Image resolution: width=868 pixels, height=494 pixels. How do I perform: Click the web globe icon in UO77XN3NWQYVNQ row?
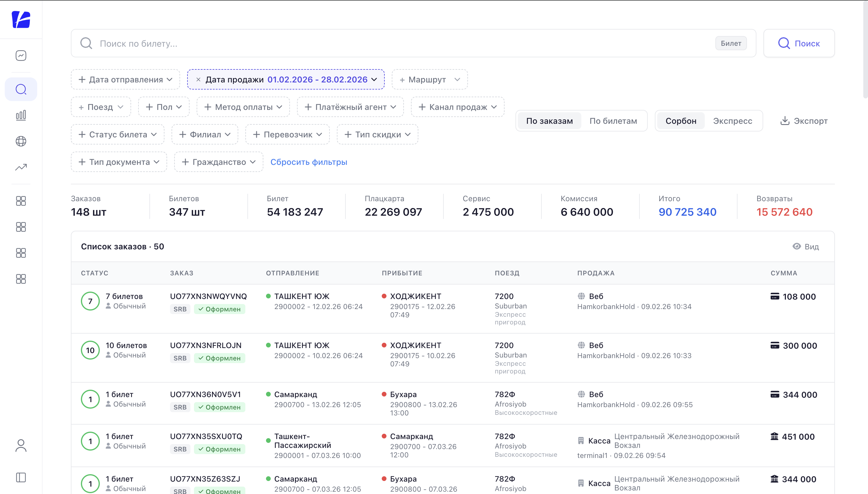click(x=581, y=296)
